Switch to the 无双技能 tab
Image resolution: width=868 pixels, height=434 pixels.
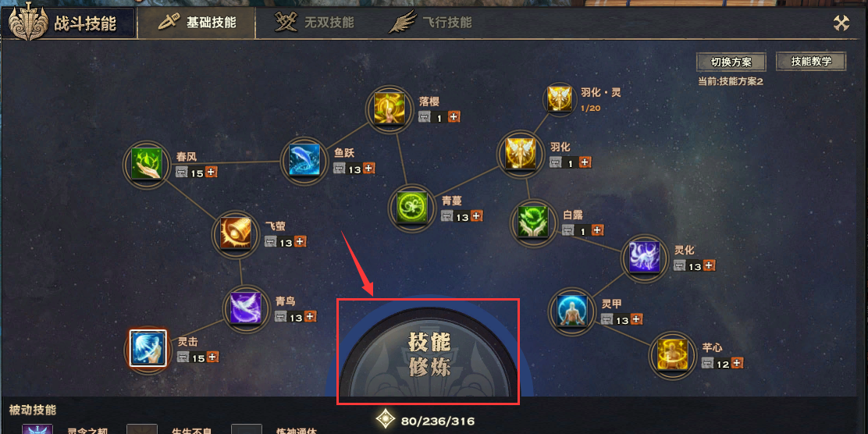coord(315,23)
